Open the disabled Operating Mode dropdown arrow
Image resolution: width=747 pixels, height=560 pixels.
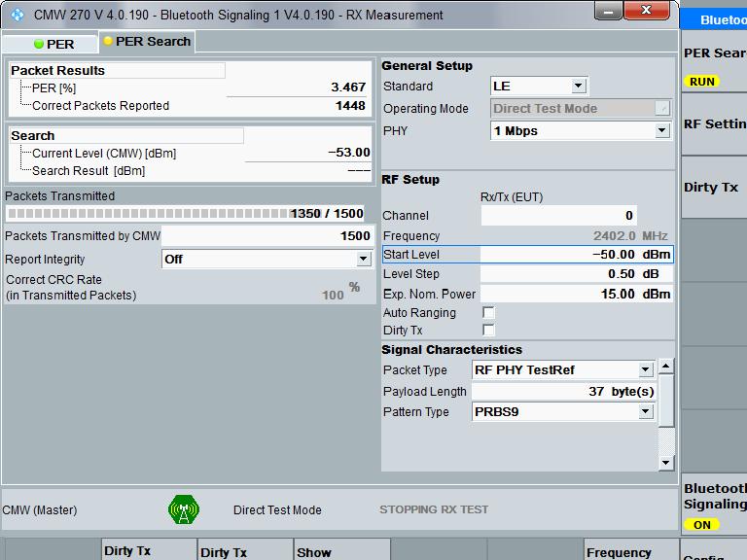point(662,109)
